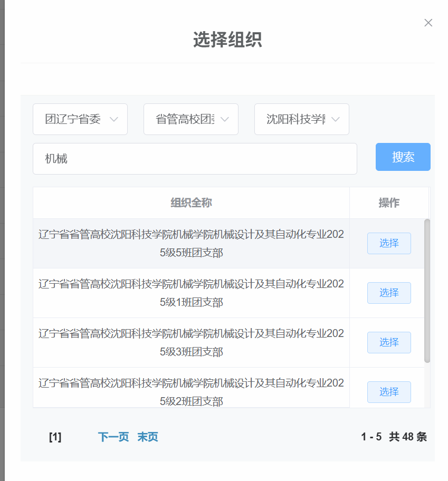Click the 操作 column header

point(389,203)
